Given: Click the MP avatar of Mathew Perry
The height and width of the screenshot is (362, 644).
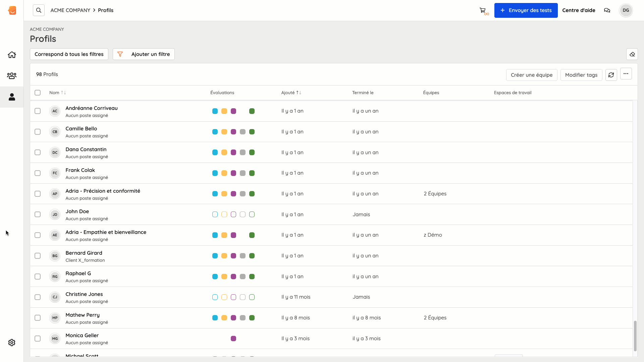Looking at the screenshot, I should [55, 318].
